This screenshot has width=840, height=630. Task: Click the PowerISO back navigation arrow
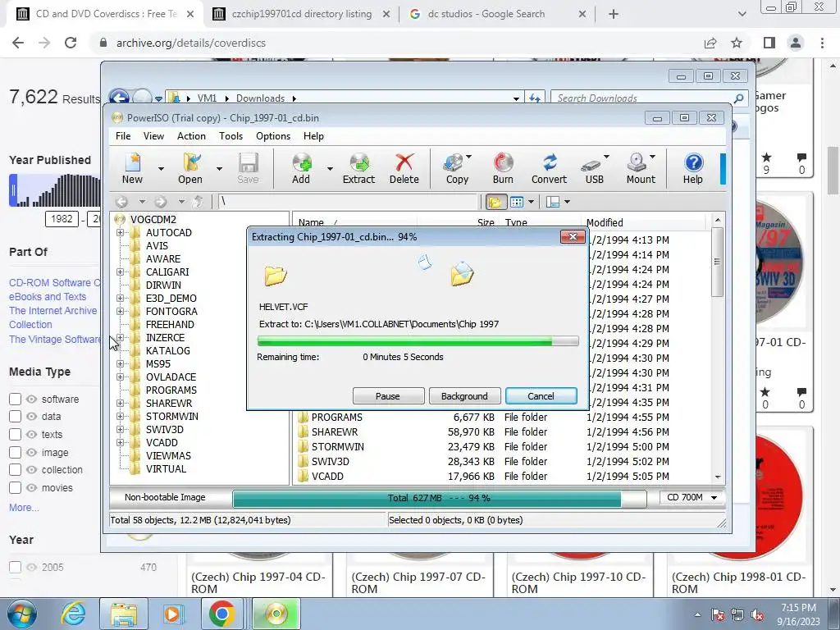click(121, 202)
